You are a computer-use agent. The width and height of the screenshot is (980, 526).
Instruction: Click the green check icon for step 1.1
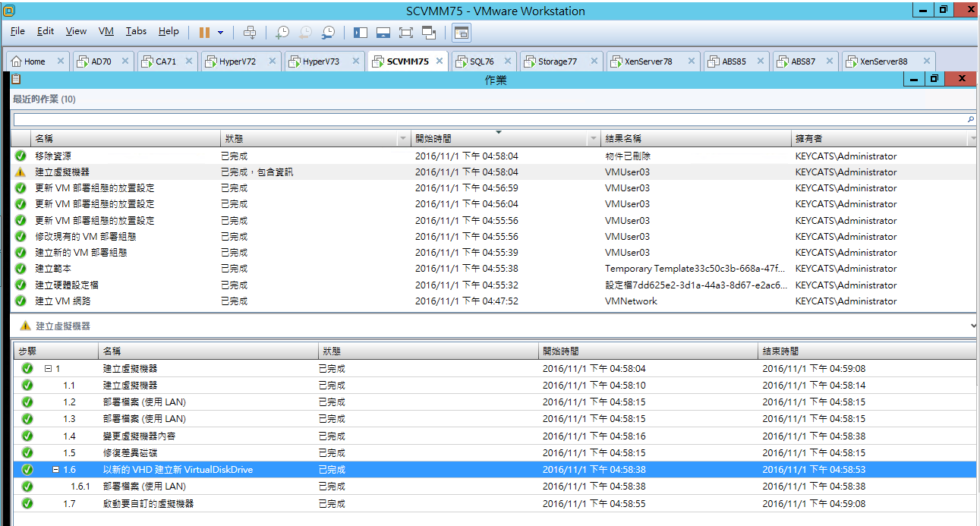point(27,385)
